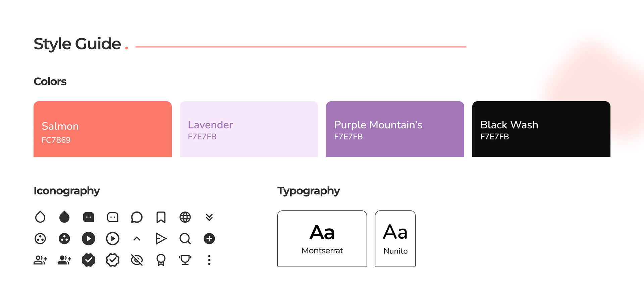Screen dimensions: 644x300
Task: Open the vertical three-dot more menu
Action: point(209,260)
